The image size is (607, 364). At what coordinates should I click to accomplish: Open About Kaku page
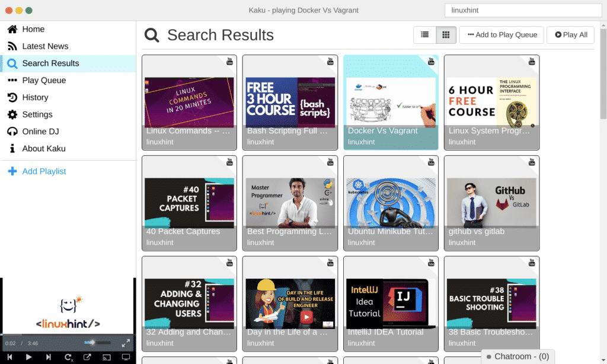coord(68,148)
